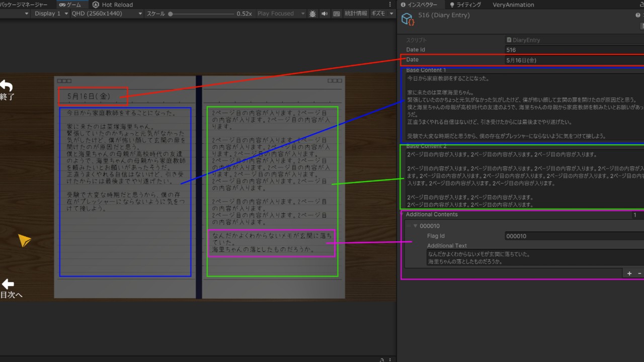This screenshot has width=644, height=362.
Task: Collapse the 000010 additional content entry
Action: 415,226
